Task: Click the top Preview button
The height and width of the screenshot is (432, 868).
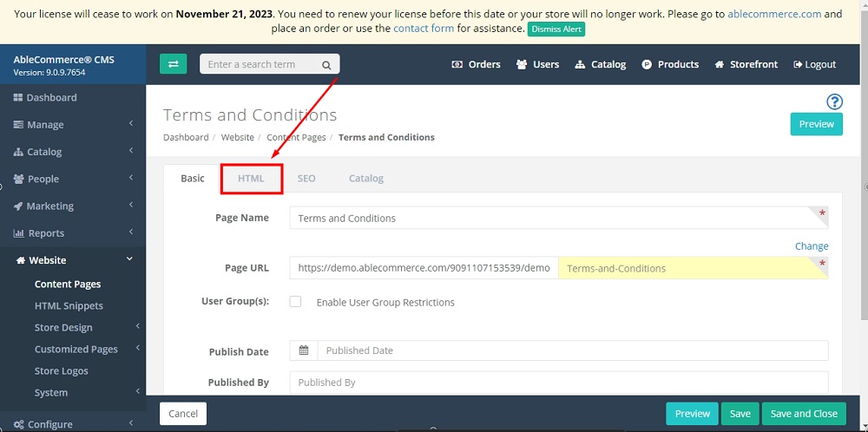Action: [816, 124]
